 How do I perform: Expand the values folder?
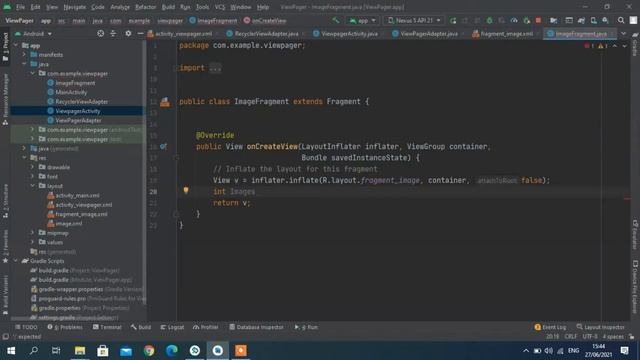click(32, 242)
